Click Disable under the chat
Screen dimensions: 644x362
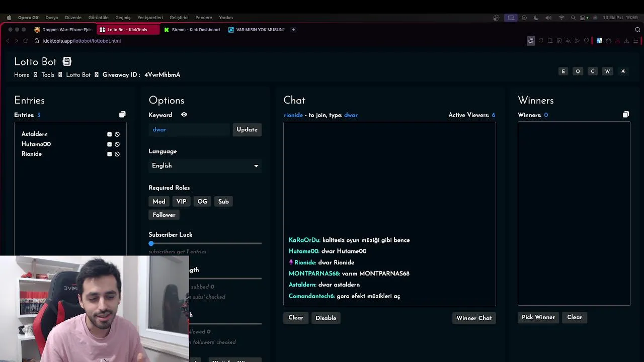326,318
